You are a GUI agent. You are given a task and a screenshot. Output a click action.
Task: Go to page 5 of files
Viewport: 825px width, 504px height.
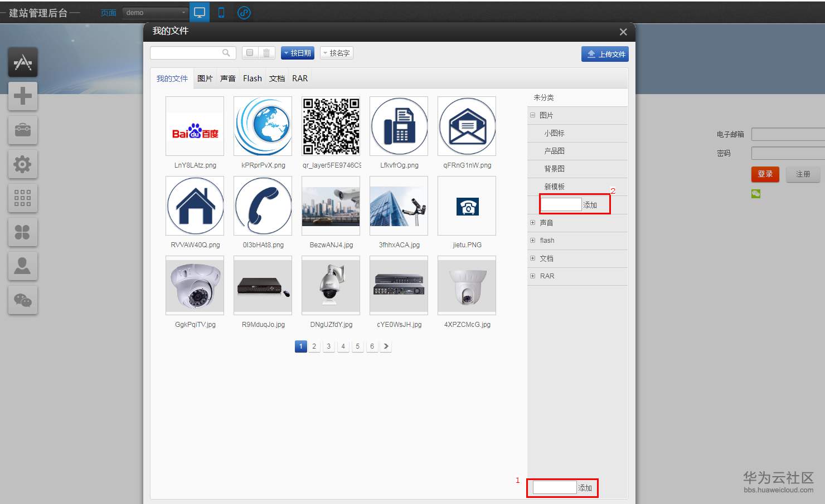point(358,346)
